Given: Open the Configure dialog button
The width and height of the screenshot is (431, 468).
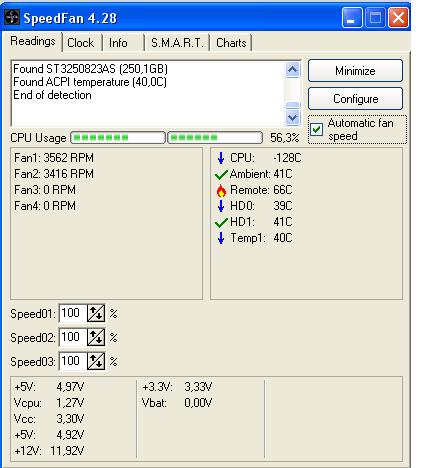Looking at the screenshot, I should [x=355, y=99].
